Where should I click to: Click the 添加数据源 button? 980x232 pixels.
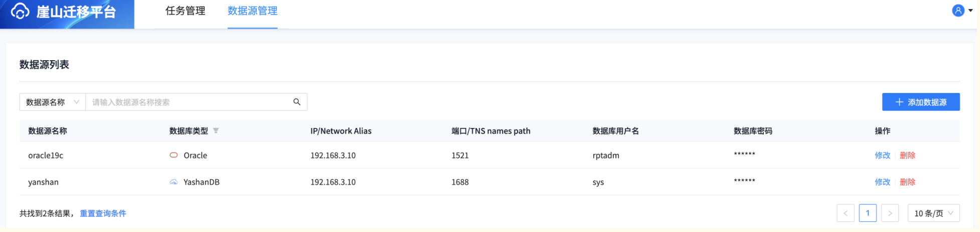(x=921, y=102)
